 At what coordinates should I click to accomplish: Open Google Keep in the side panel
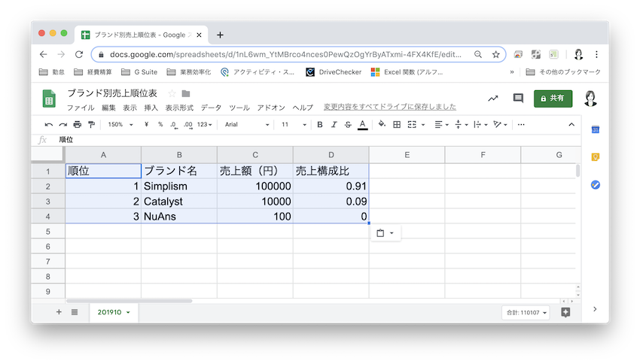click(595, 157)
